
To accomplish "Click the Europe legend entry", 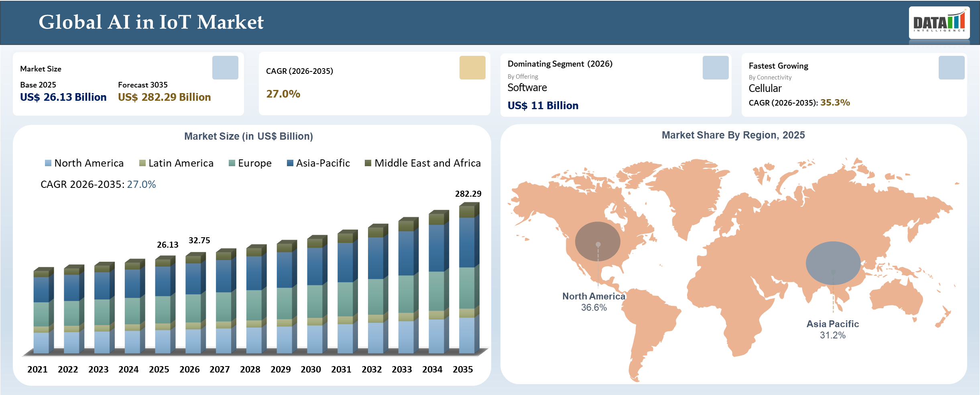I will [250, 163].
